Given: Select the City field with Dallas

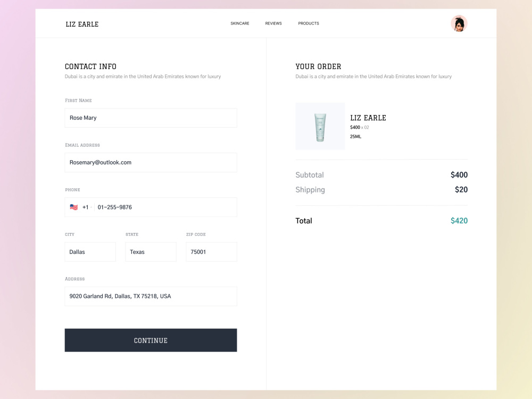Looking at the screenshot, I should tap(90, 252).
